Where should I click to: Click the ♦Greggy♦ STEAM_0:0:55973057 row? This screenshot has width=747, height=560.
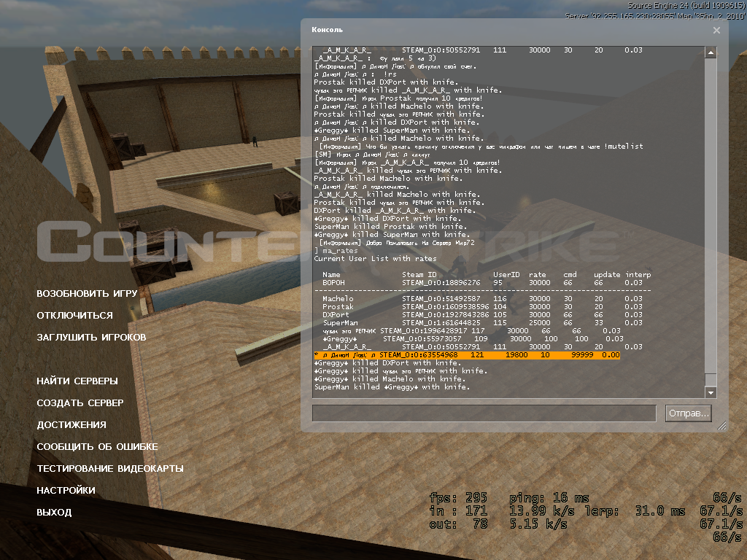click(x=473, y=338)
